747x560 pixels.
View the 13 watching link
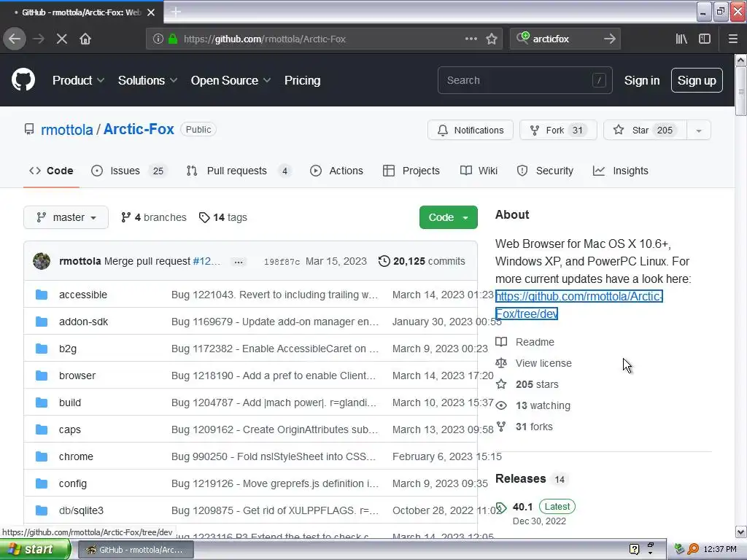click(533, 405)
